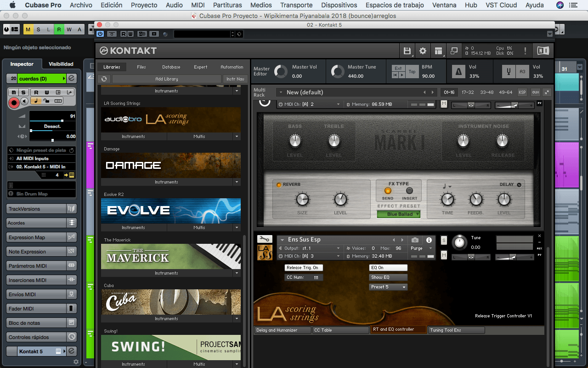
Task: Open the KSP multi script editor
Action: click(522, 92)
